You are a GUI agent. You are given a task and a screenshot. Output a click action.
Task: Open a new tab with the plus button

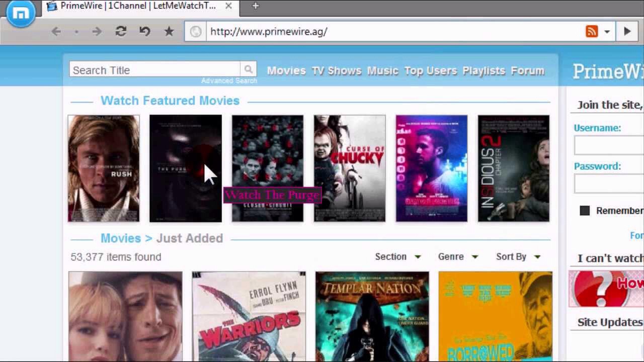point(256,6)
